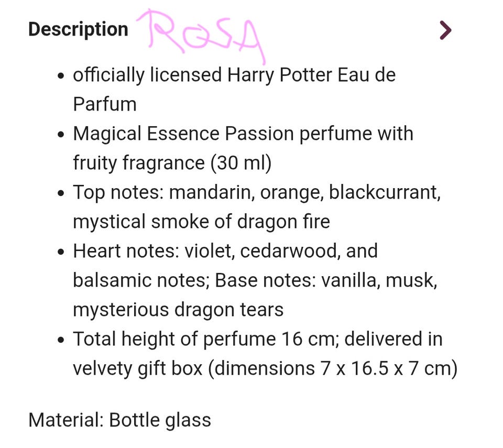Screen dimensions: 503x448
Task: Click the bullet before Top notes
Action: [x=61, y=193]
